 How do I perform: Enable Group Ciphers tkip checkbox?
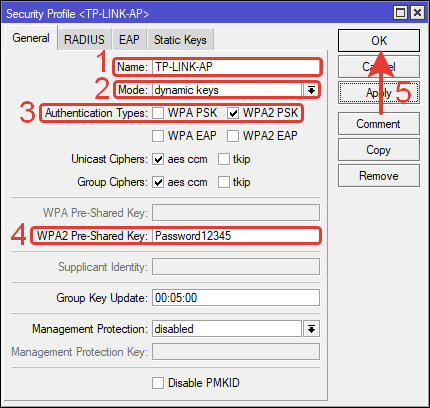coord(224,182)
